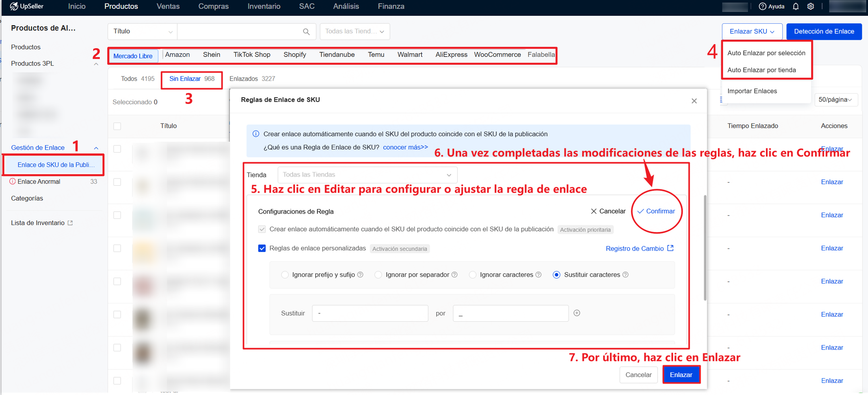Select Ignorar caracteres radio option
This screenshot has width=868, height=395.
point(473,274)
